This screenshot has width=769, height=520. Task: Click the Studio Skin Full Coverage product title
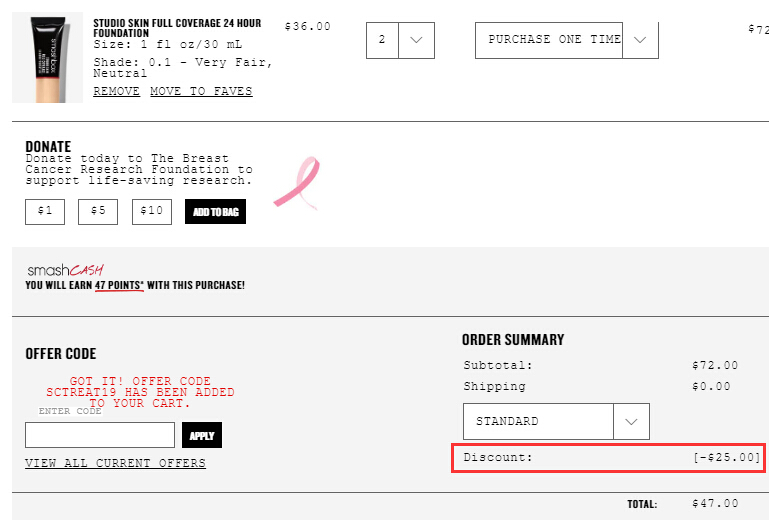pos(177,28)
